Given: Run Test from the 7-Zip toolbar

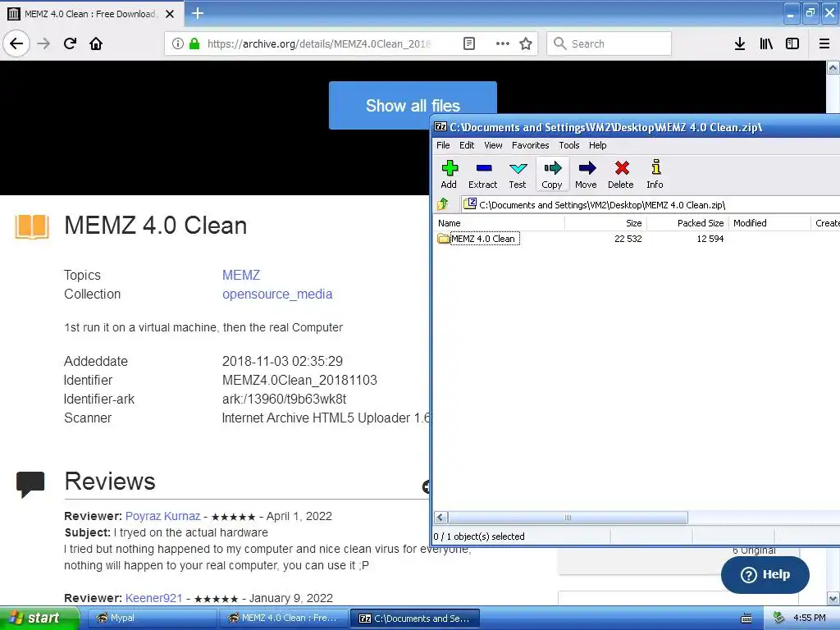Looking at the screenshot, I should (x=518, y=174).
